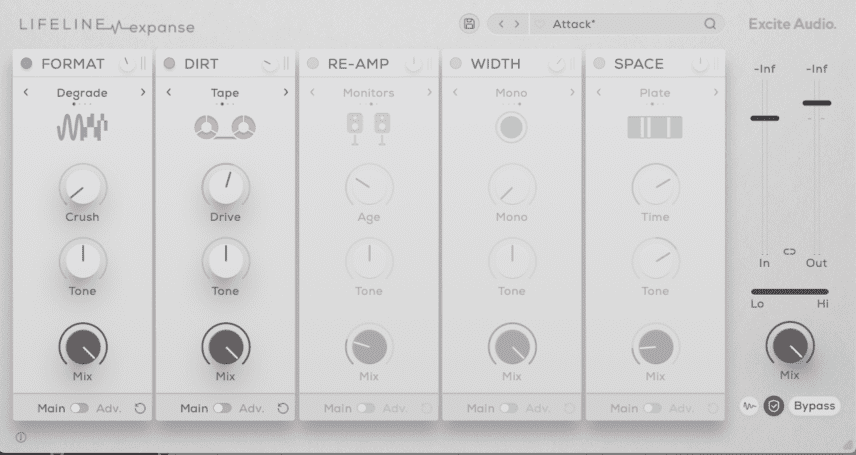
Task: Click the Plate graphic in SPACE
Action: 655,127
